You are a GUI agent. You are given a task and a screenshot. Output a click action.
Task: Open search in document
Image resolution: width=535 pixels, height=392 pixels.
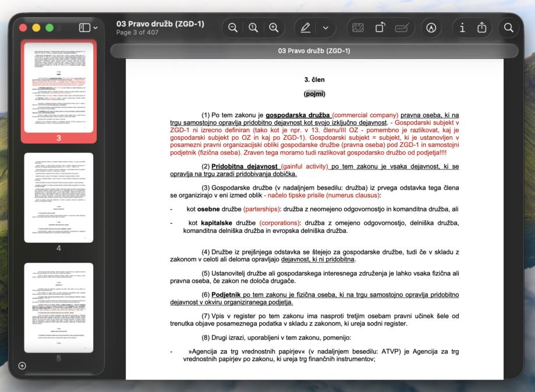point(509,27)
